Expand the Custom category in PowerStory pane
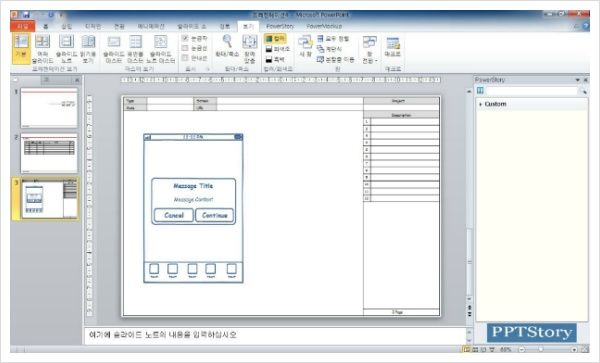Screen dimensions: 600x363 click(x=481, y=104)
